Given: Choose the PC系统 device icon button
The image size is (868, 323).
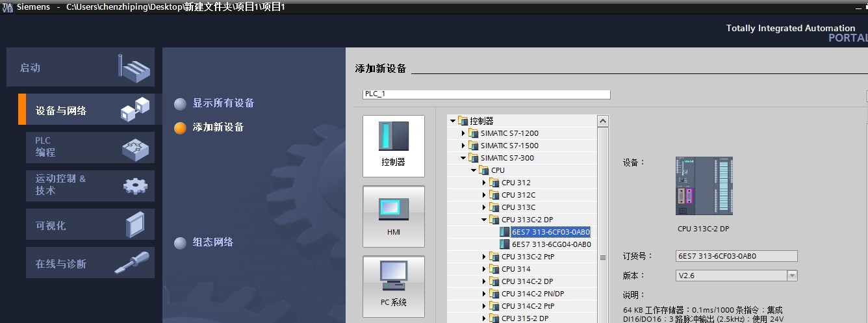Looking at the screenshot, I should coord(394,286).
